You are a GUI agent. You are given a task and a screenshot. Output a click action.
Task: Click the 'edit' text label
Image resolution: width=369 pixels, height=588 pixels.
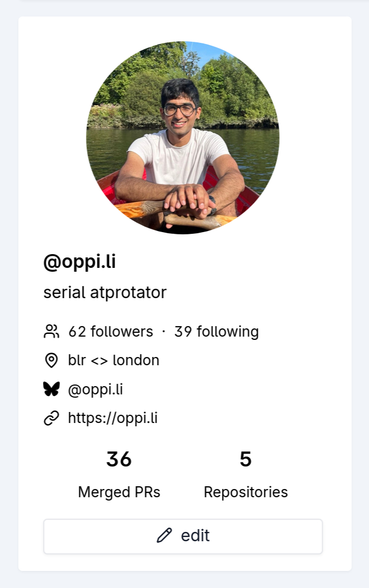click(x=196, y=536)
